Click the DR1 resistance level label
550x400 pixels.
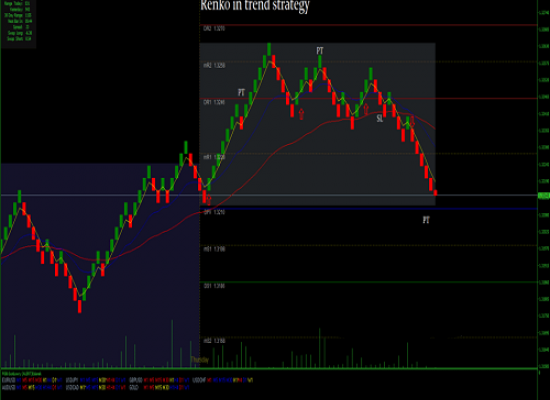[x=214, y=102]
